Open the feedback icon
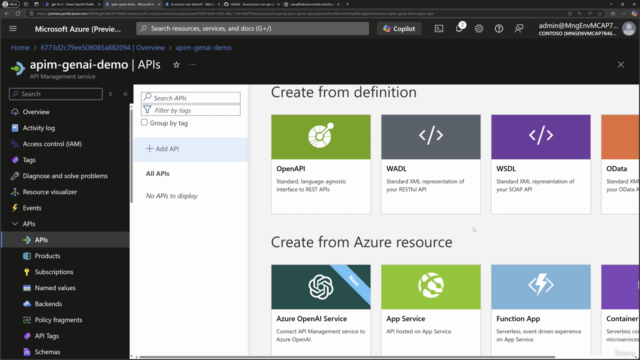 click(x=519, y=29)
